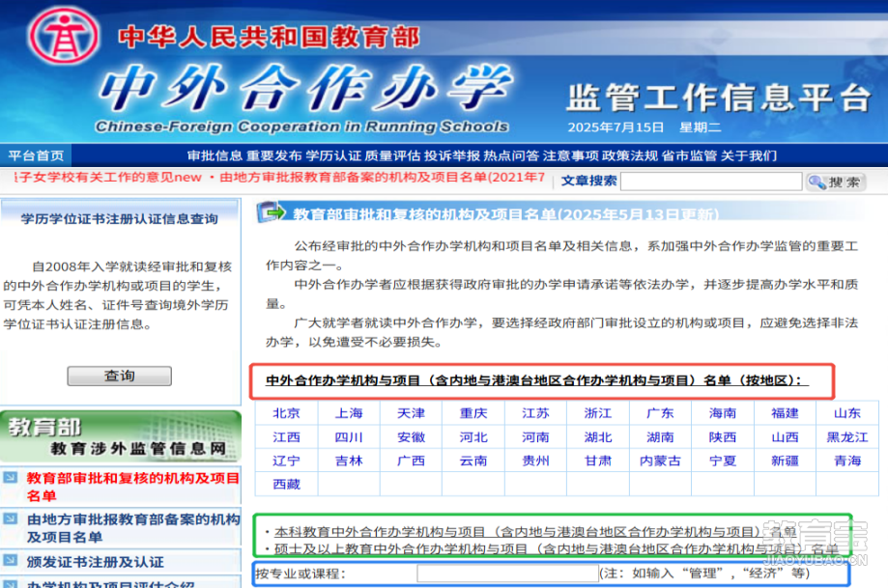Select region 天津

412,413
